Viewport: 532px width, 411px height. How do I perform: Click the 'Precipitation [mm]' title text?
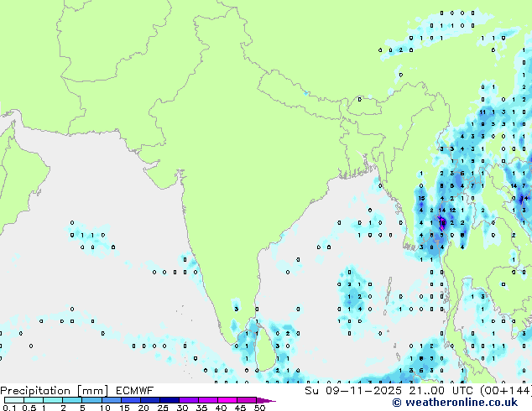(x=55, y=390)
